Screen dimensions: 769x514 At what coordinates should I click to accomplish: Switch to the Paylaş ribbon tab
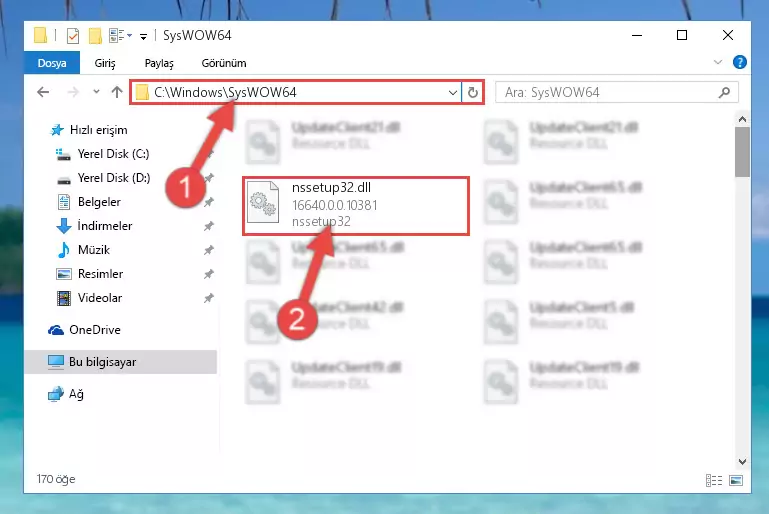[x=159, y=63]
